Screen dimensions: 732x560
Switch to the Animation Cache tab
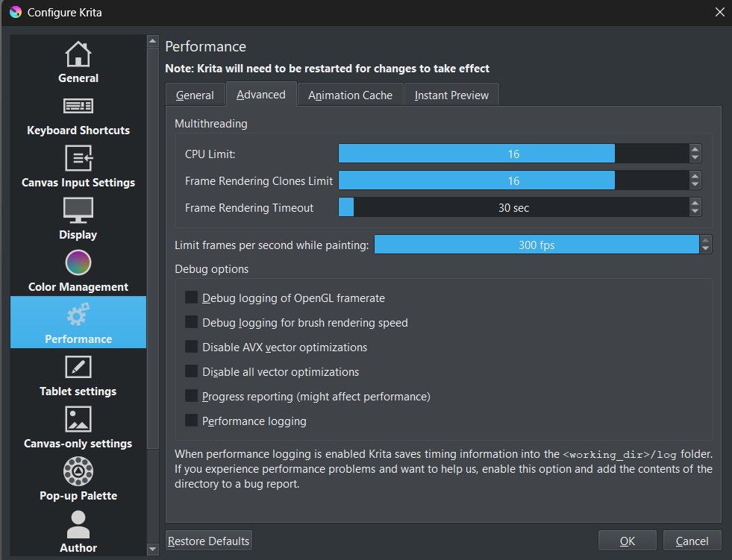(x=350, y=95)
